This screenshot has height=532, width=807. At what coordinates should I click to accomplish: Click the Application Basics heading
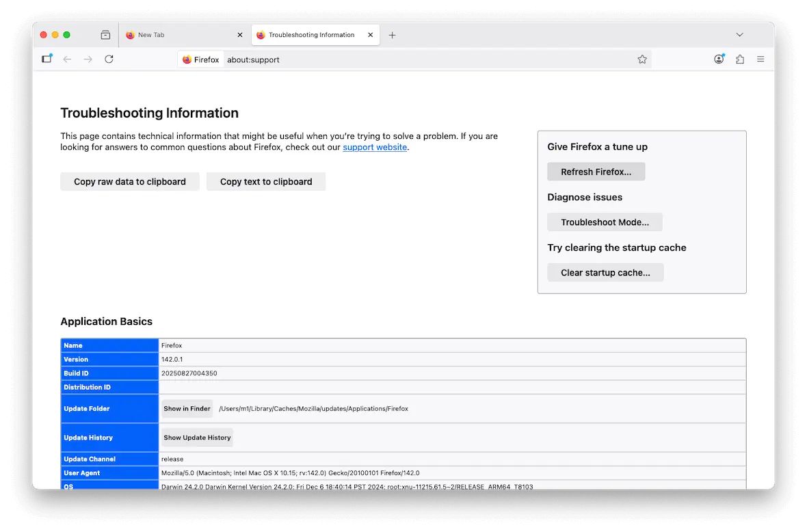coord(107,321)
